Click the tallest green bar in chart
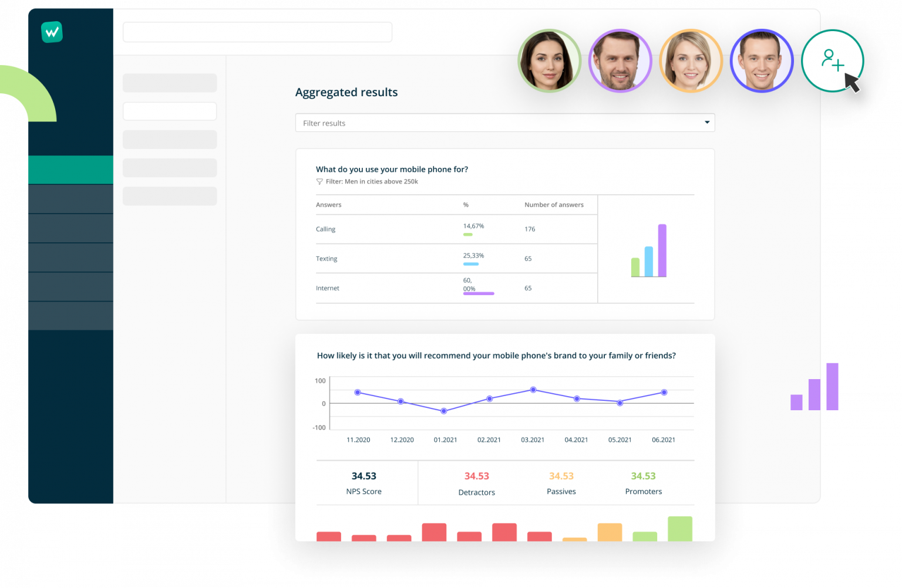 pyautogui.click(x=679, y=528)
